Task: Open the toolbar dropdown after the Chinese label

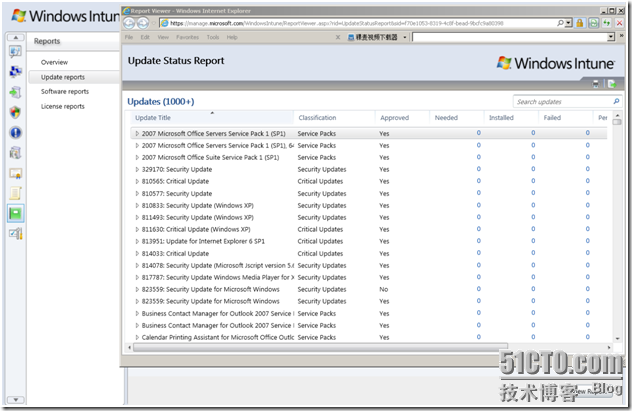Action: 405,37
